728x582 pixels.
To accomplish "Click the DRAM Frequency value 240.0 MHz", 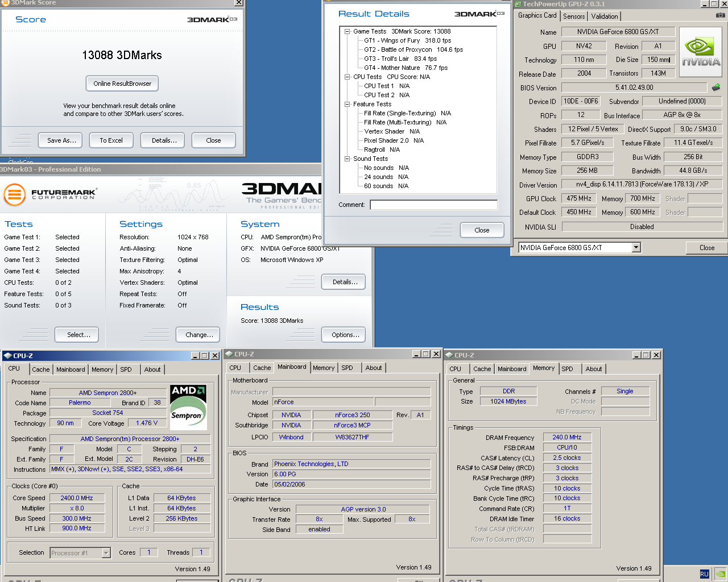I will [567, 437].
